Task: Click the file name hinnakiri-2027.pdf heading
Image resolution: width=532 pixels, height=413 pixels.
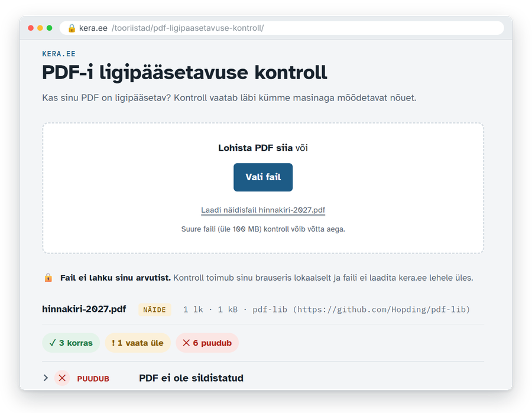Action: click(x=84, y=309)
